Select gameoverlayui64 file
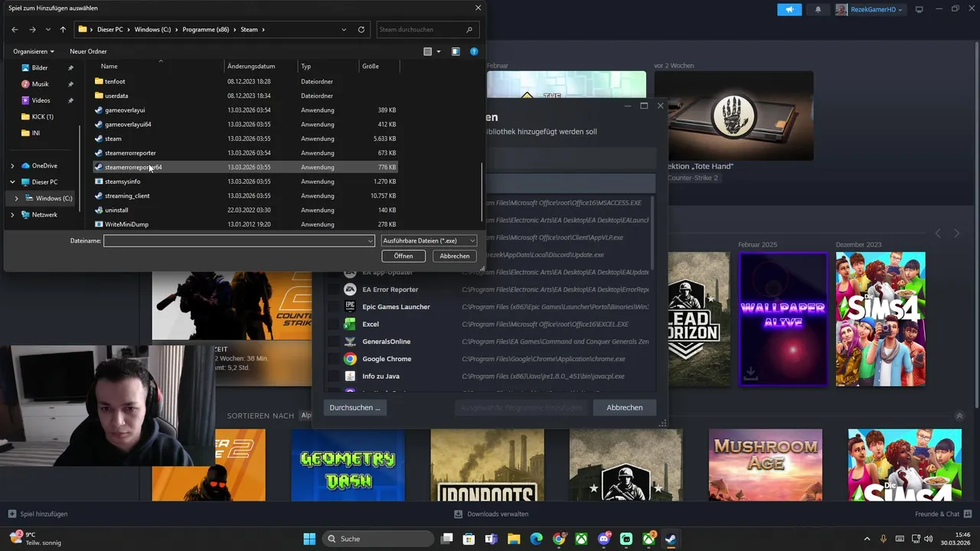 pos(245,124)
